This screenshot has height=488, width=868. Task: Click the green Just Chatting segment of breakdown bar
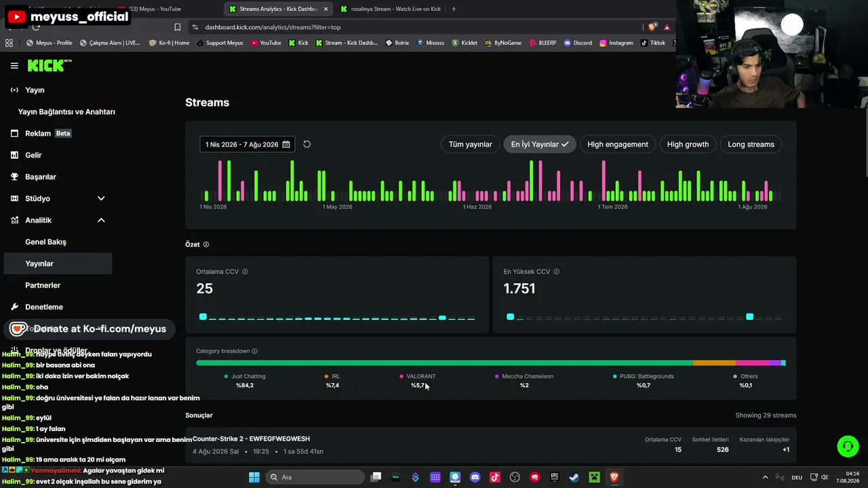point(444,363)
